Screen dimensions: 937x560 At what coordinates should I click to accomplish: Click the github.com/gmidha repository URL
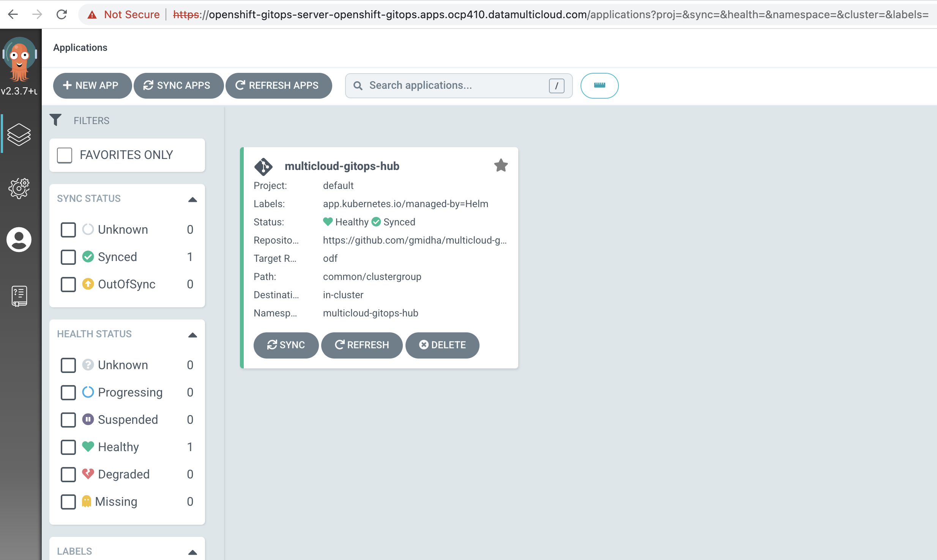coord(415,240)
